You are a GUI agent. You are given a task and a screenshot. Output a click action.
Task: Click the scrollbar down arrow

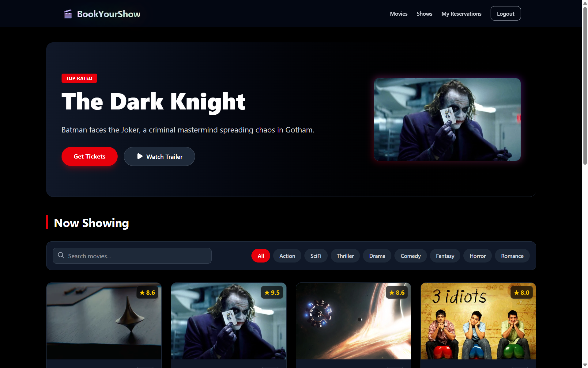point(585,365)
